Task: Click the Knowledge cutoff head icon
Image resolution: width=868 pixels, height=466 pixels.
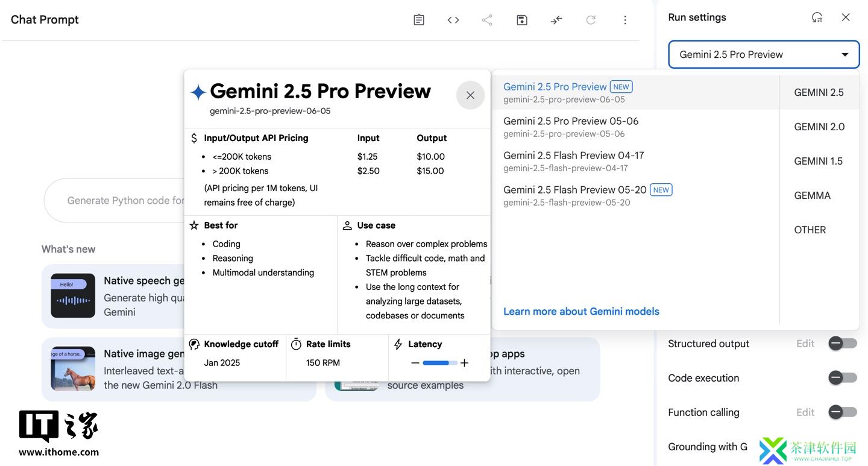Action: pyautogui.click(x=194, y=344)
